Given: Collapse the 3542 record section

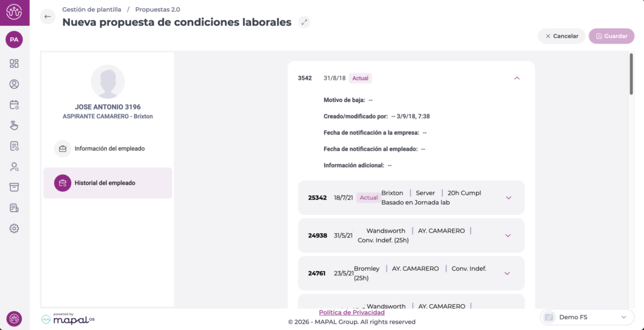Looking at the screenshot, I should tap(517, 78).
